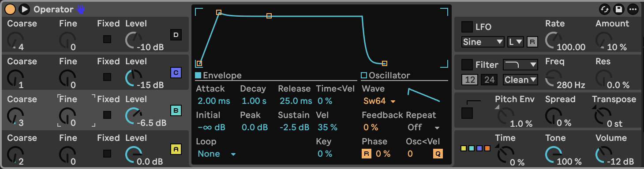Click the Vel value 35 %
Image resolution: width=644 pixels, height=169 pixels.
pyautogui.click(x=327, y=128)
